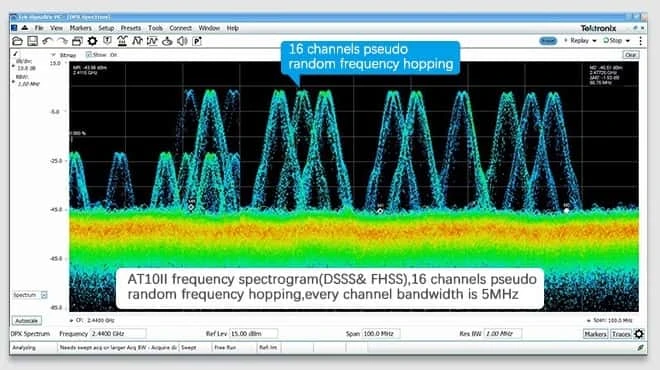Open the Markers menu

pos(80,28)
